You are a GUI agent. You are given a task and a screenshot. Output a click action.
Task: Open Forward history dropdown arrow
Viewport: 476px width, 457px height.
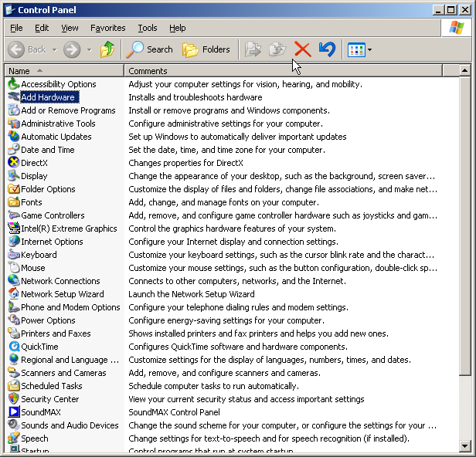pos(90,49)
